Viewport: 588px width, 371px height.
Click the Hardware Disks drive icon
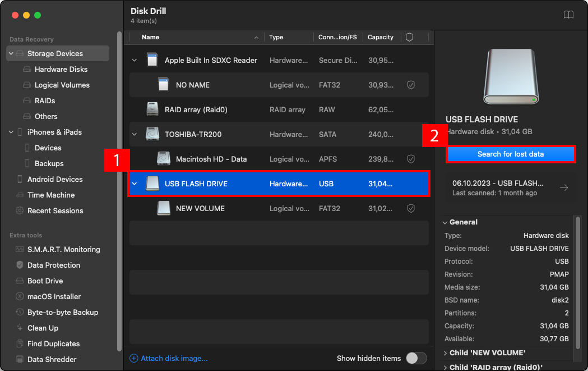[27, 69]
